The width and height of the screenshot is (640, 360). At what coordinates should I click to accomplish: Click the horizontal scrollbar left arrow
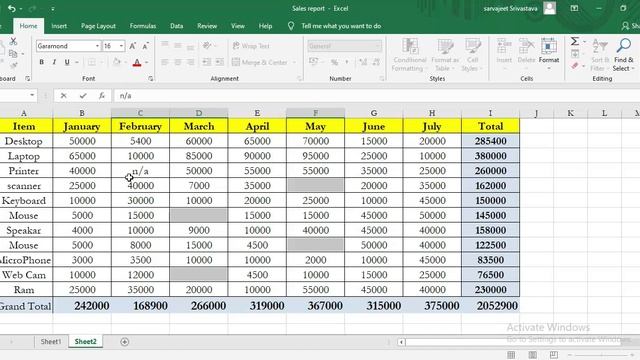tap(402, 342)
